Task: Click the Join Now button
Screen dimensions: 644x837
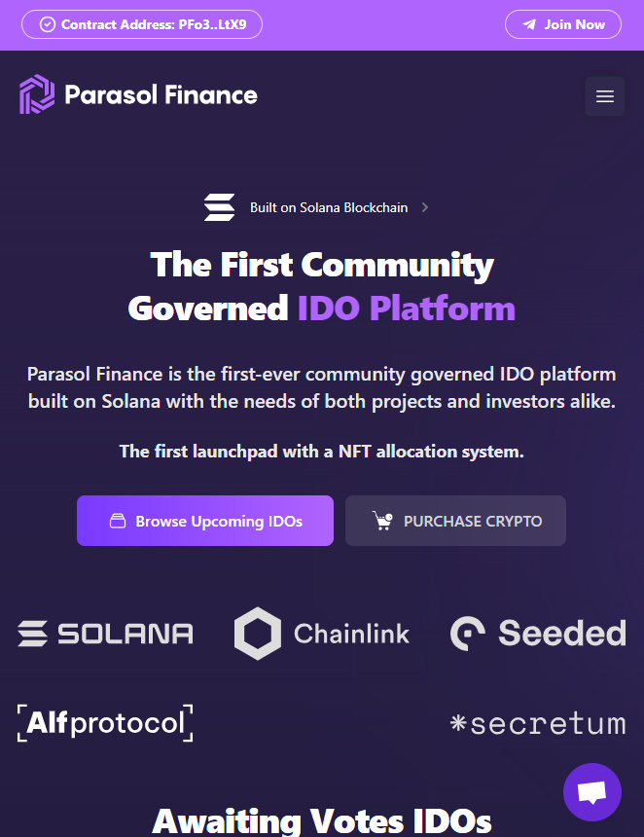Action: point(563,24)
